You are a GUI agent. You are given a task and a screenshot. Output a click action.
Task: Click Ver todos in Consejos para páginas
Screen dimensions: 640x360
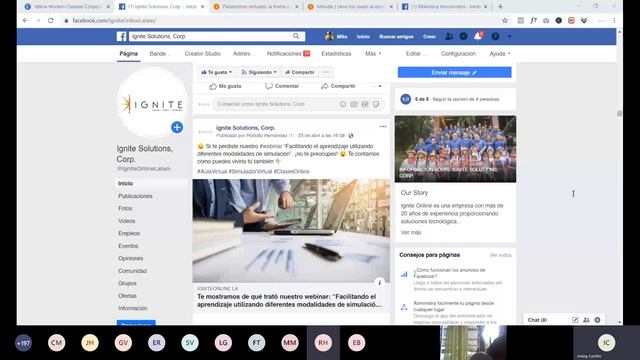coord(500,255)
